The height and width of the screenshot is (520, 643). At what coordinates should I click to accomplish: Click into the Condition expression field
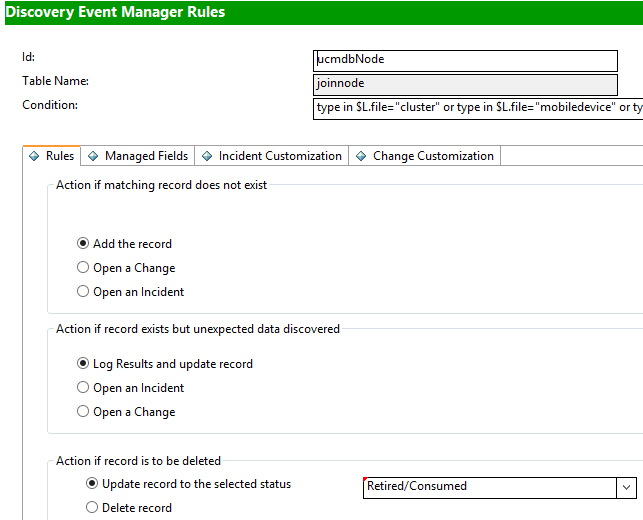click(x=477, y=108)
